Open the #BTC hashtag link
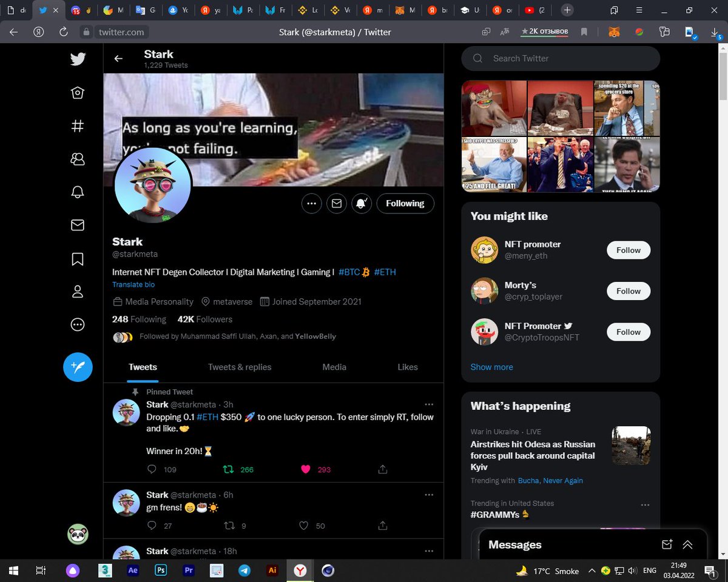728x582 pixels. point(349,272)
